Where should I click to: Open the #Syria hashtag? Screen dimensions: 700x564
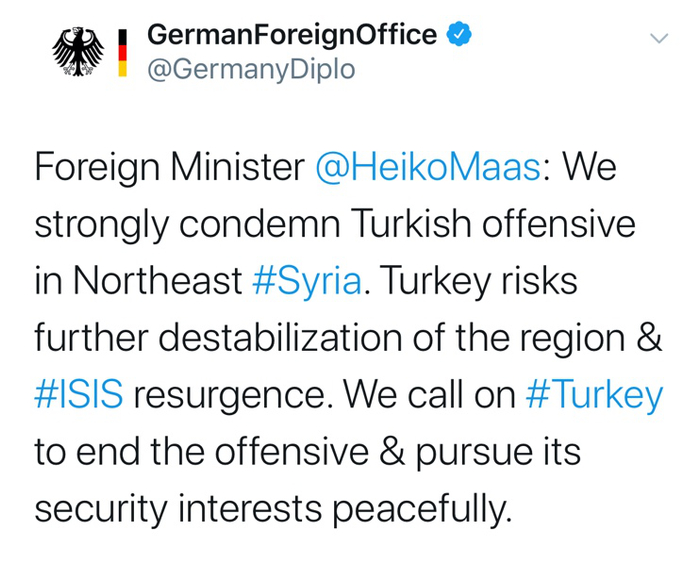[306, 281]
